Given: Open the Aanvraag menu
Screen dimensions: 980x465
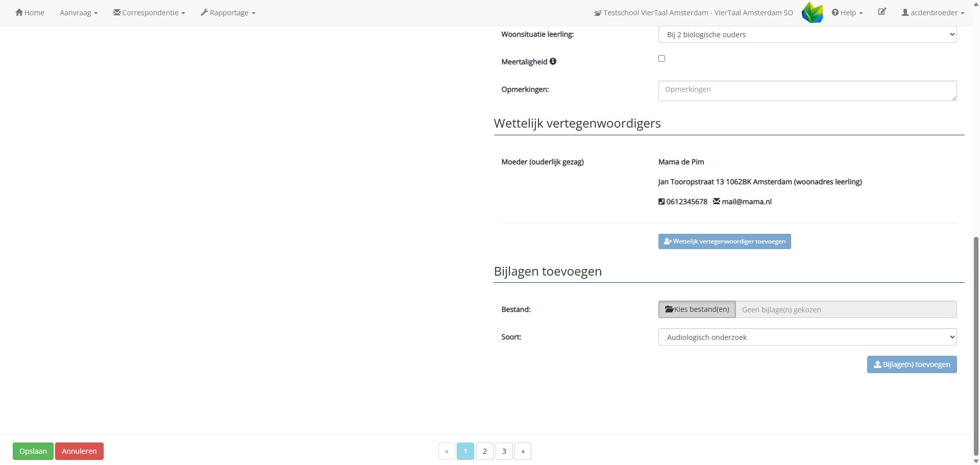Looking at the screenshot, I should tap(79, 13).
